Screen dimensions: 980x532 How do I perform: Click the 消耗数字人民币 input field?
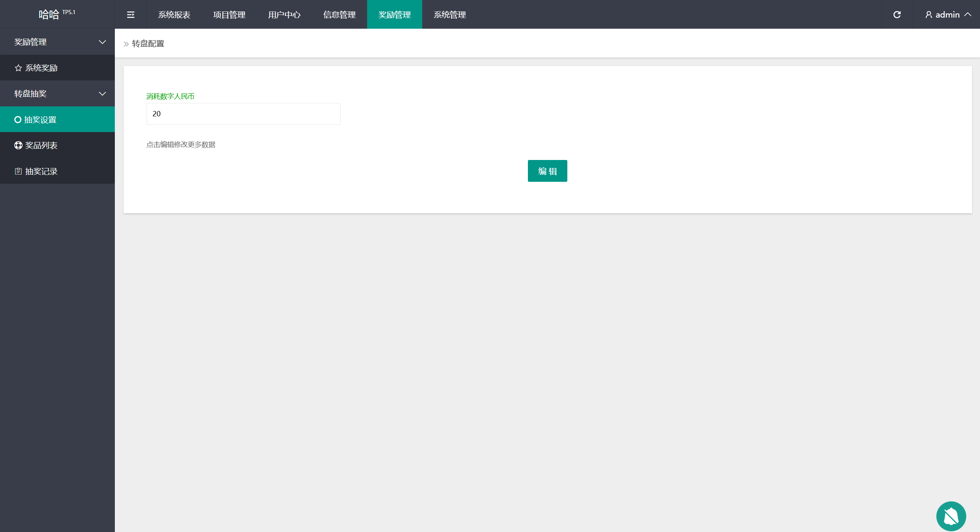pos(243,114)
